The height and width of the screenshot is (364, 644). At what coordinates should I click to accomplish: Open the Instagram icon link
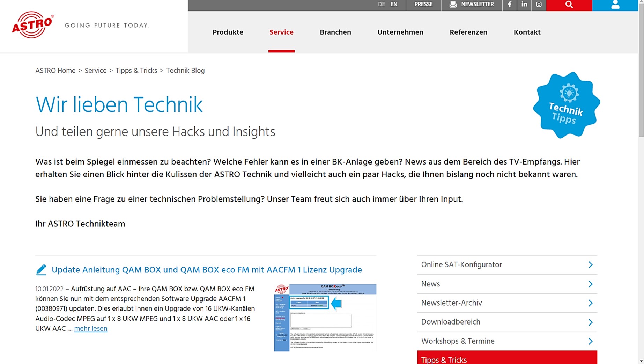click(x=539, y=5)
